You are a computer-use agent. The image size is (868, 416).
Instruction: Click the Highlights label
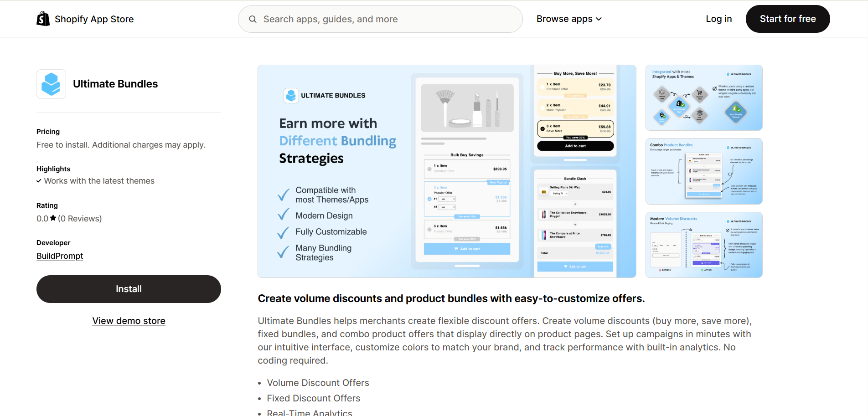(x=53, y=169)
